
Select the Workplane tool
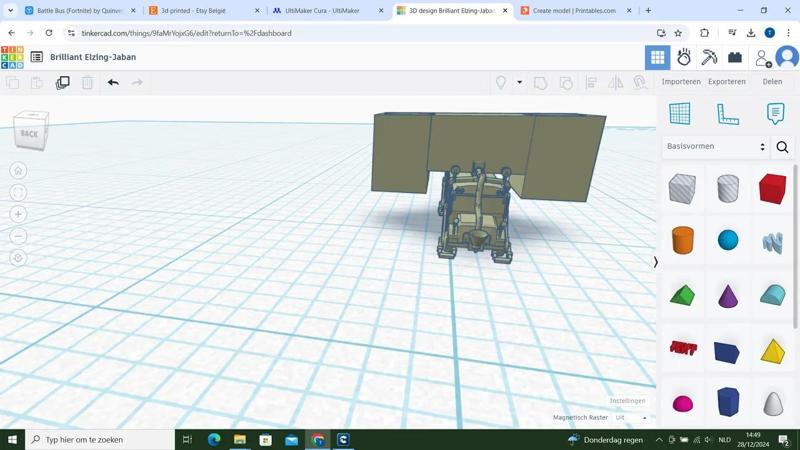[x=680, y=113]
